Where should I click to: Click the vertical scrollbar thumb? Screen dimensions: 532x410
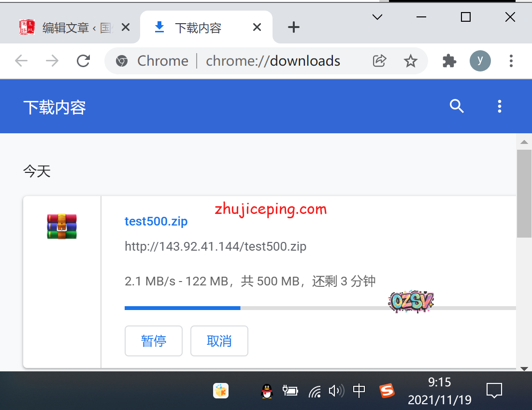[524, 193]
